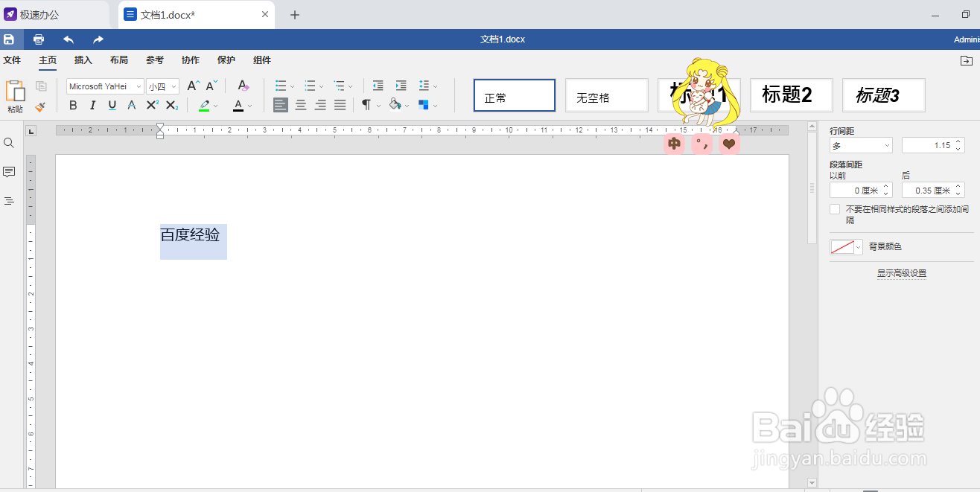This screenshot has width=980, height=492.
Task: Click the 显示高级设置 link
Action: coord(901,273)
